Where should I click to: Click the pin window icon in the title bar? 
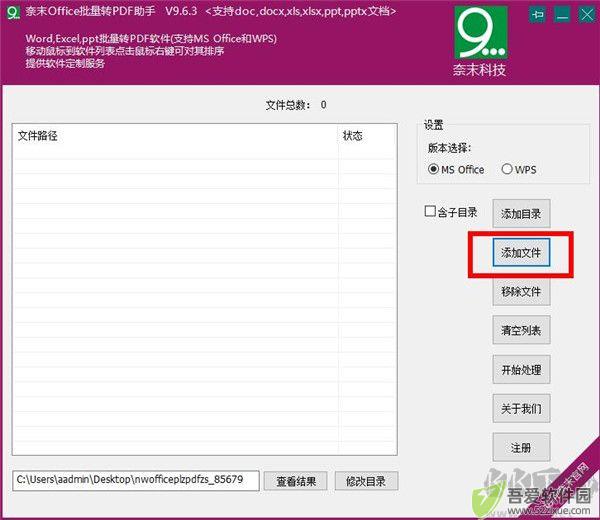click(x=538, y=15)
